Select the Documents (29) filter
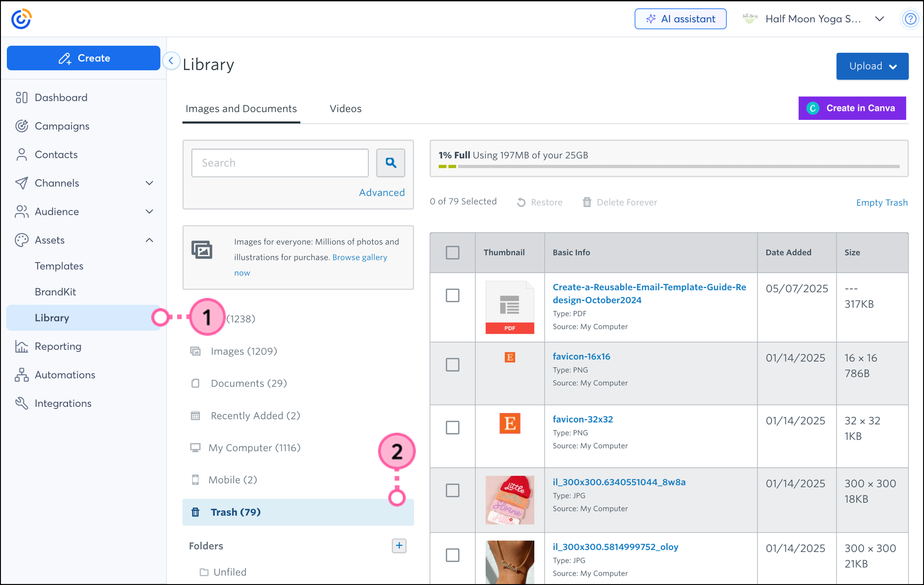 [x=249, y=383]
